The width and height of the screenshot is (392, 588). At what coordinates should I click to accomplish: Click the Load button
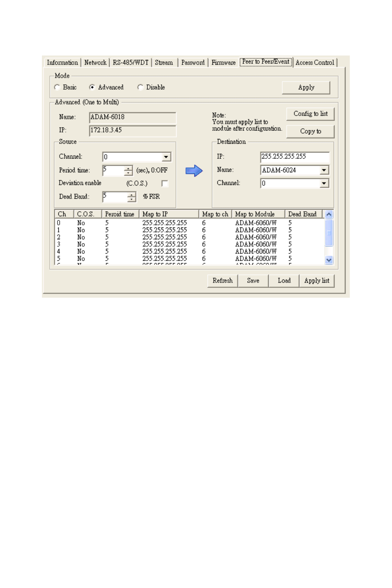(x=284, y=281)
